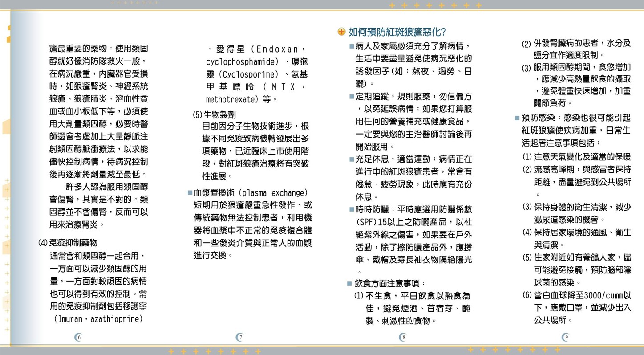Select the page 7 crescent marker icon
Screen dimensions: 644x355
pyautogui.click(x=240, y=337)
